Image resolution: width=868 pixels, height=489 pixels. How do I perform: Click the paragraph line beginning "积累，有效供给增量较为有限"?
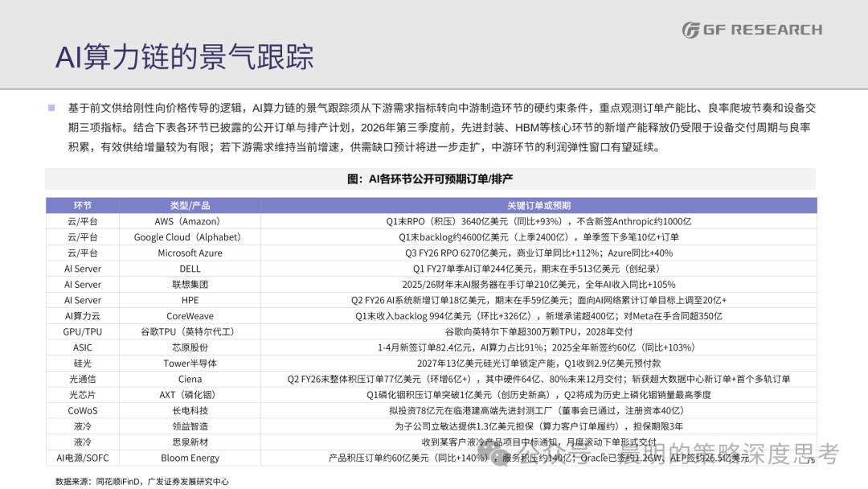(364, 147)
